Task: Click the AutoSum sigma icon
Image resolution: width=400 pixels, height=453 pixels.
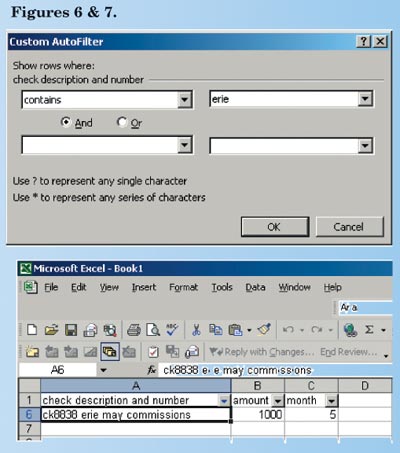Action: point(369,330)
